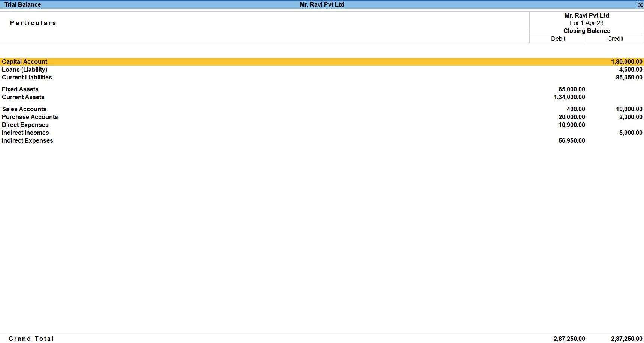644x343 pixels.
Task: Click the Debit column header
Action: [558, 39]
